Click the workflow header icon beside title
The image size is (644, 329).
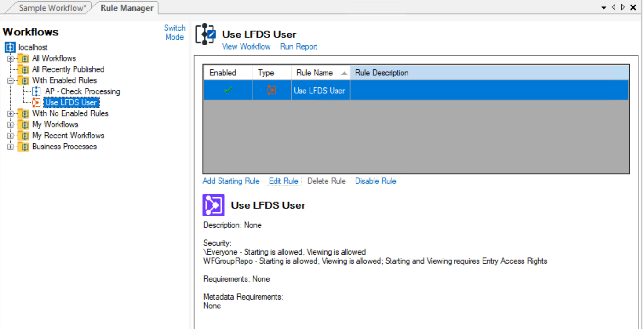pyautogui.click(x=206, y=34)
